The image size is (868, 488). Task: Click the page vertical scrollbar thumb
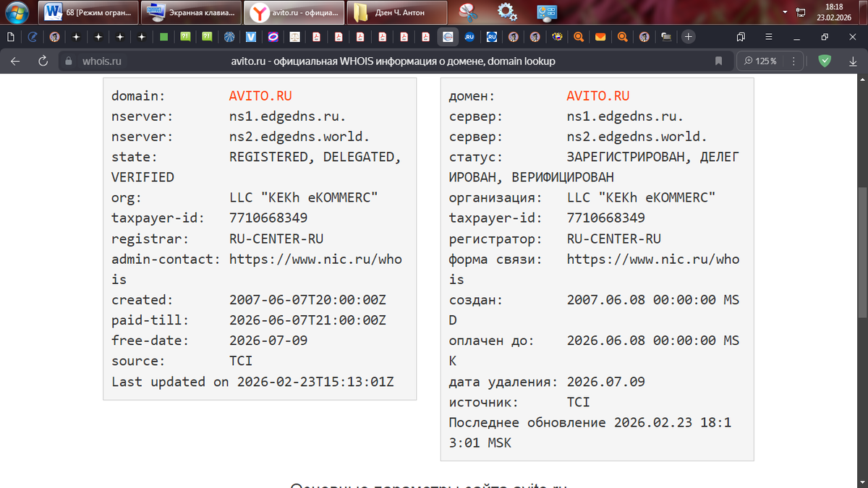pos(862,252)
